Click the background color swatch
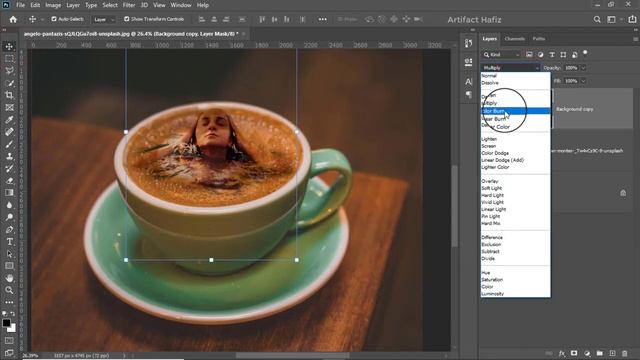 (12, 328)
